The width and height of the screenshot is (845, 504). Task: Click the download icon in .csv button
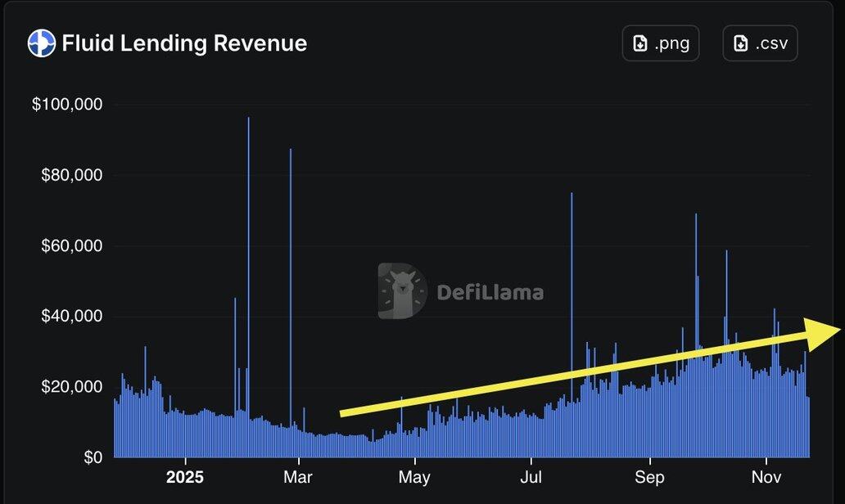pyautogui.click(x=741, y=43)
